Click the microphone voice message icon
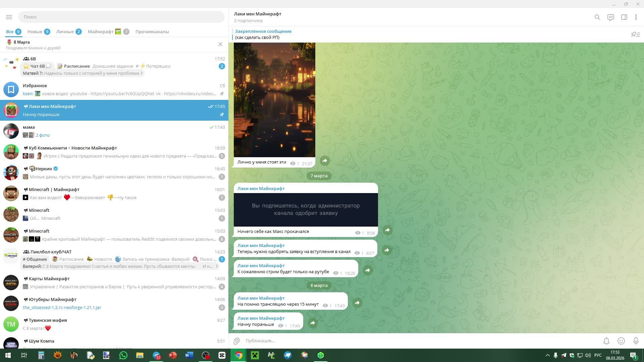Screen dimensions: 644x362 [x=636, y=341]
